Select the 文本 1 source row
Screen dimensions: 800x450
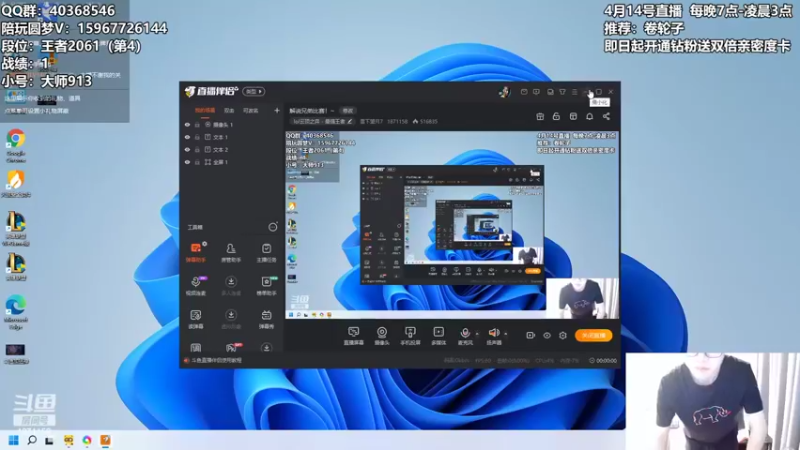pyautogui.click(x=232, y=137)
